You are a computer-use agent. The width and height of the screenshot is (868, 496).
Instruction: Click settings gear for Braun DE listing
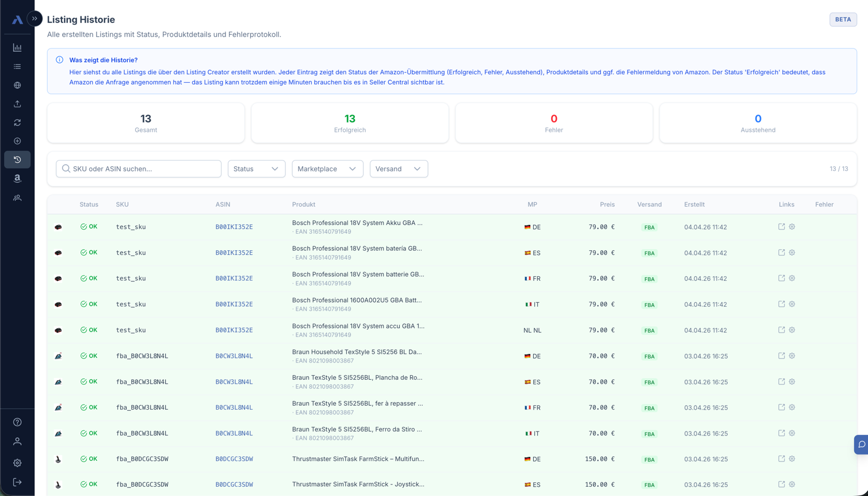792,356
